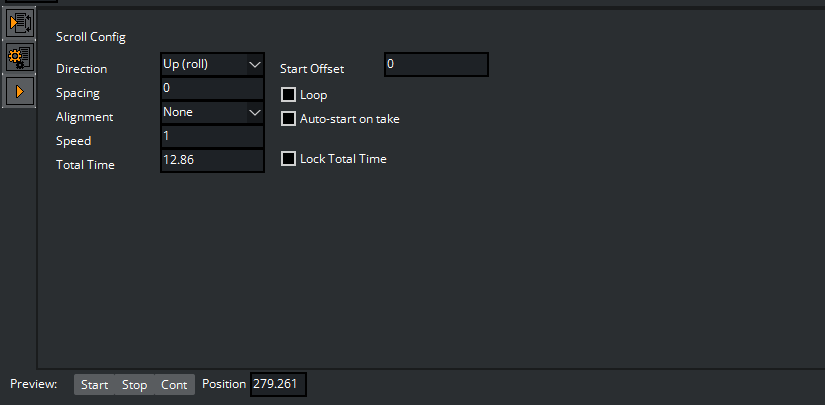Toggle Auto-start on take checkbox

tap(289, 119)
